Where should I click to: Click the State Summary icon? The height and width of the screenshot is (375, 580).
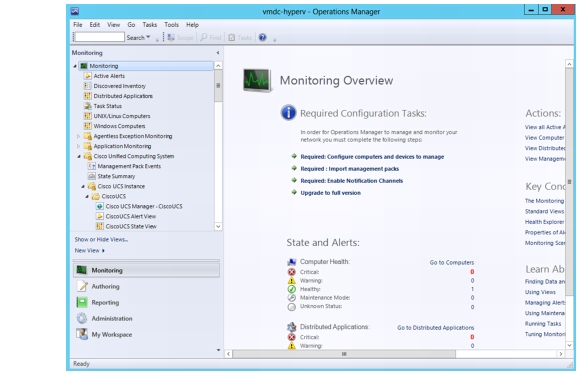pos(92,176)
